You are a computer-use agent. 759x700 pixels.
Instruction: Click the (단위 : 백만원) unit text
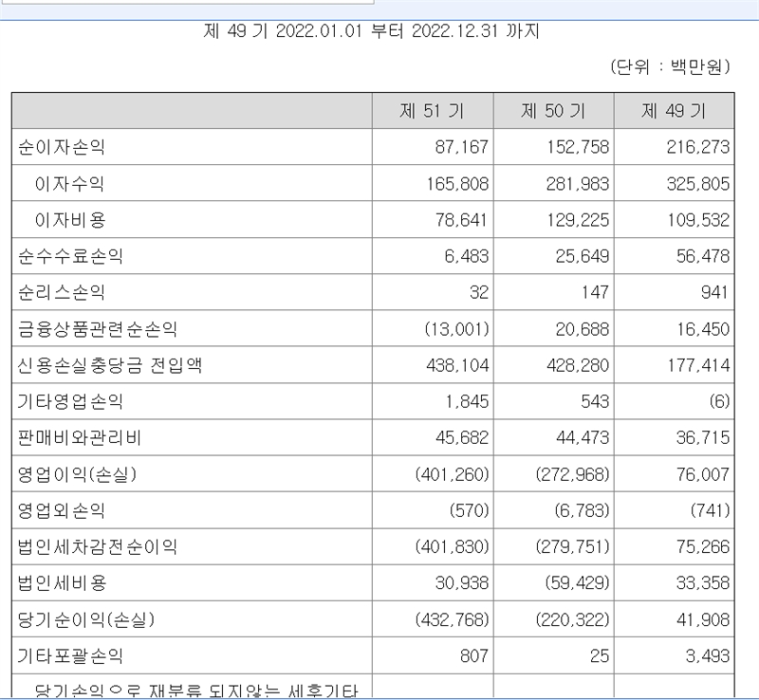point(670,66)
